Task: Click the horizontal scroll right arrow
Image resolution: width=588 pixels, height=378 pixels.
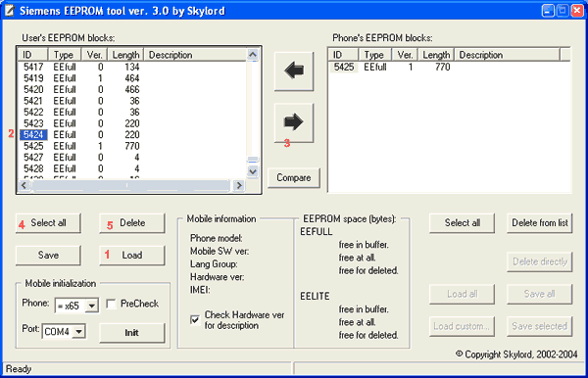Action: click(x=238, y=185)
